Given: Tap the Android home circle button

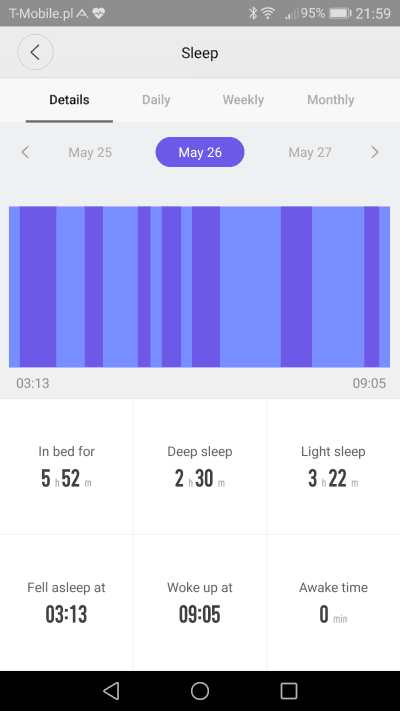Looking at the screenshot, I should [x=200, y=691].
